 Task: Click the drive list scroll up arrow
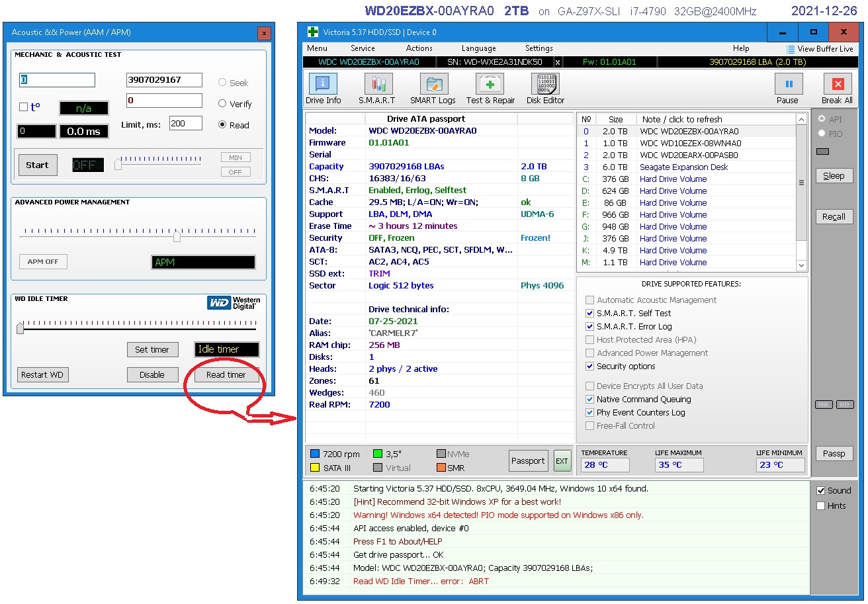pos(802,119)
